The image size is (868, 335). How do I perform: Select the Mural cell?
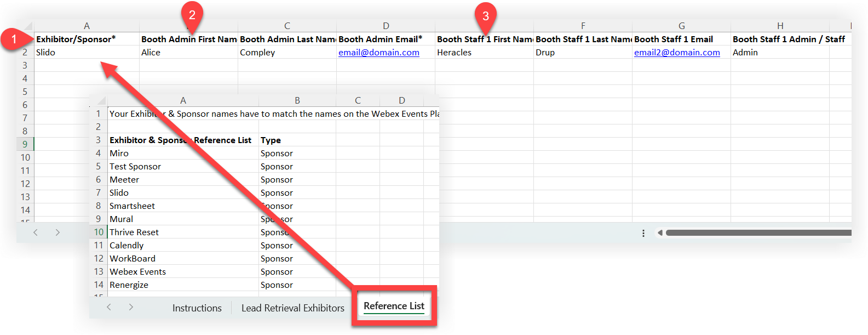(x=183, y=219)
